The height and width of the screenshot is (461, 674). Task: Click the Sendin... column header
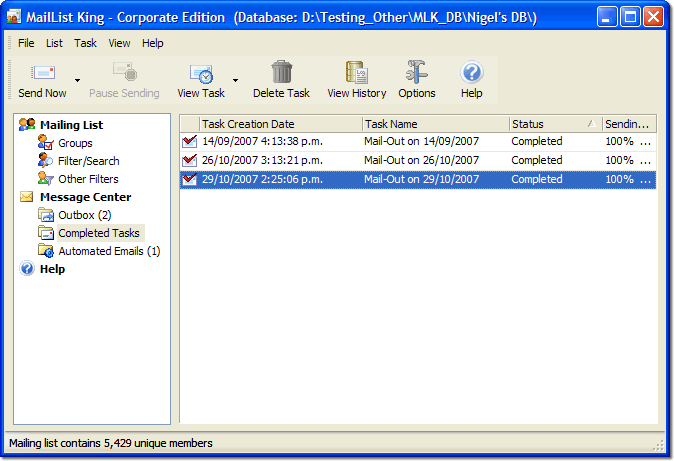coord(629,124)
